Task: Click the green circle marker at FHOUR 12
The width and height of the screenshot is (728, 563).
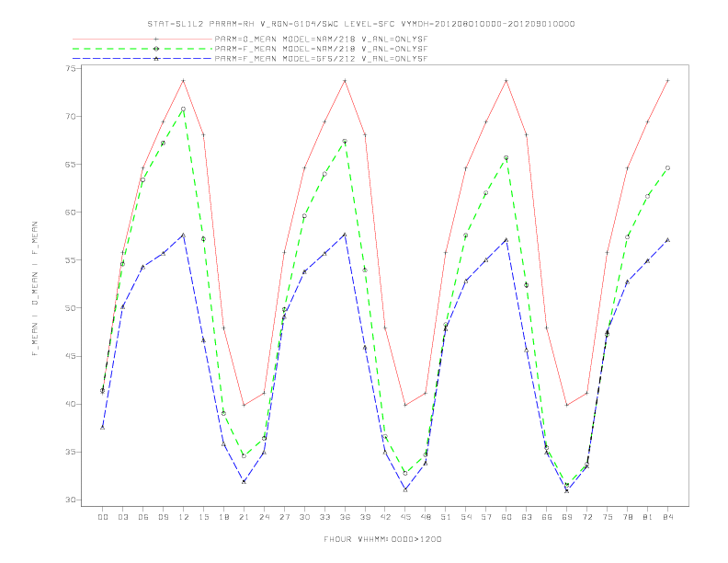Action: 184,109
